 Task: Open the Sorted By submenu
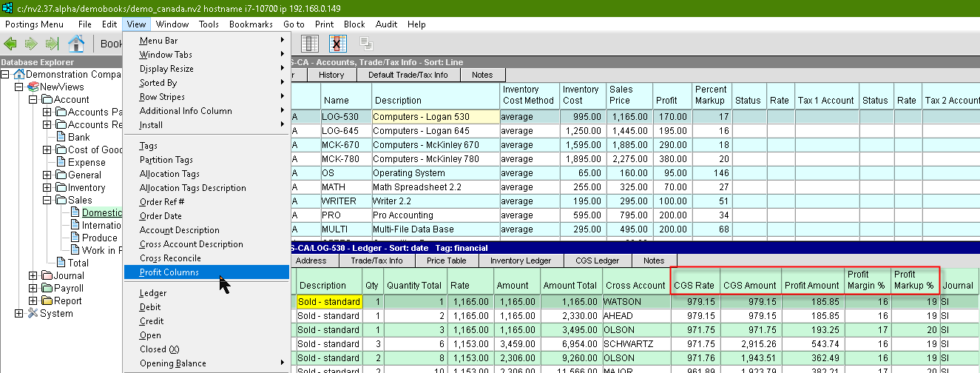(158, 83)
